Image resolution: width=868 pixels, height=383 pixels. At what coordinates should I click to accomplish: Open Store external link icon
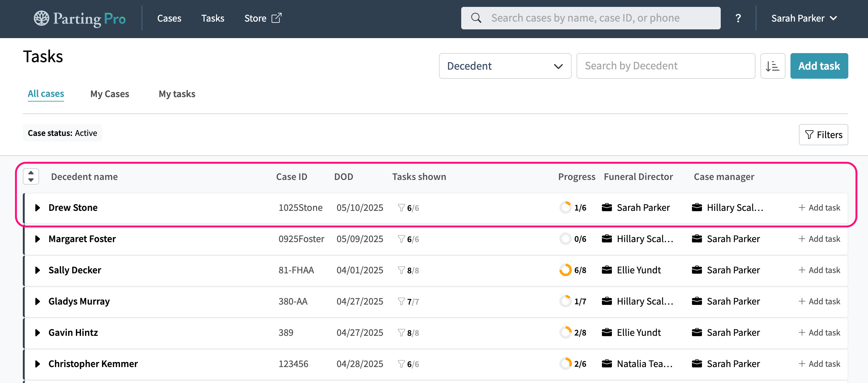pos(276,18)
